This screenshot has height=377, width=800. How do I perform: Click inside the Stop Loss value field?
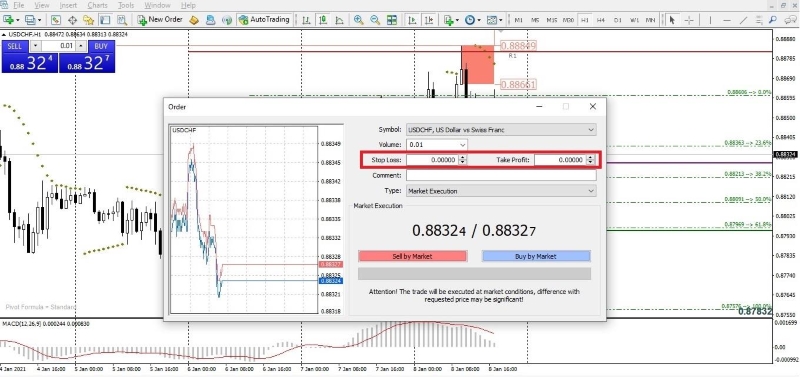[x=432, y=160]
